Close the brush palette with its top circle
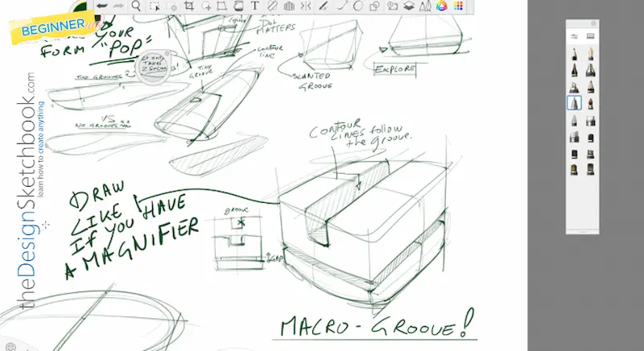Image resolution: width=644 pixels, height=351 pixels. pyautogui.click(x=593, y=23)
